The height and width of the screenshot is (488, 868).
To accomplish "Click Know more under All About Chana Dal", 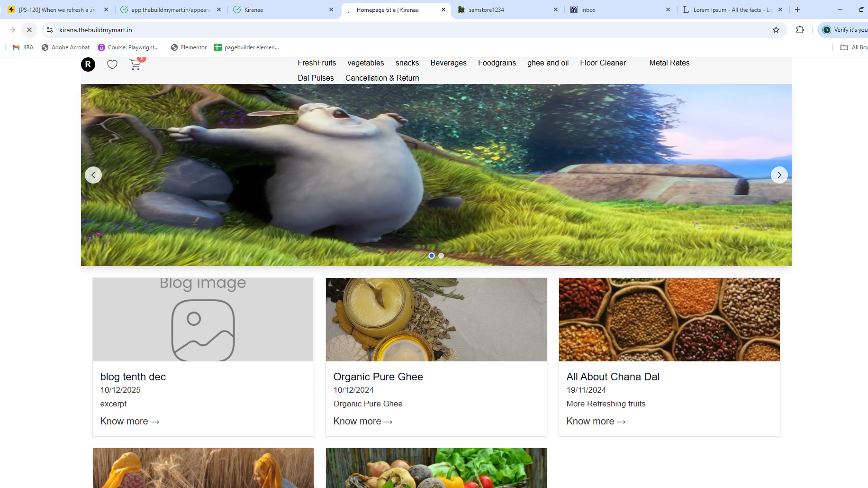I will point(596,421).
